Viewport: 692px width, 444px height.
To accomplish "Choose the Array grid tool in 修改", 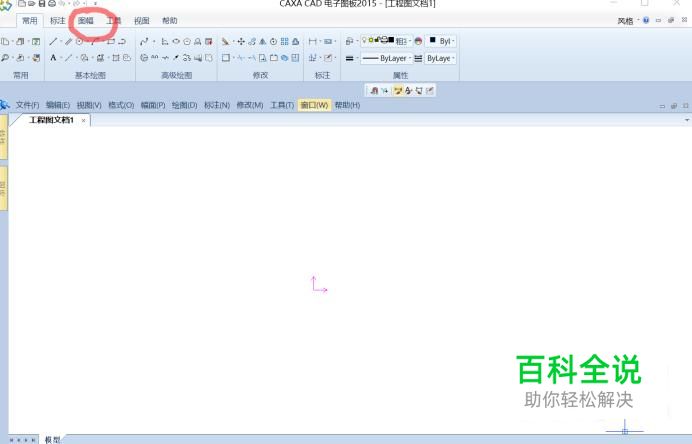I will coord(285,41).
